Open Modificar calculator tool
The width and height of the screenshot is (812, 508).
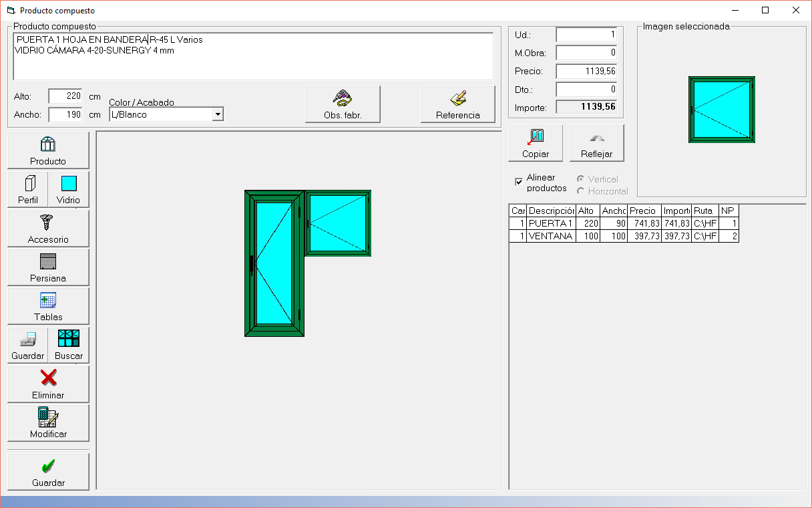tap(48, 422)
